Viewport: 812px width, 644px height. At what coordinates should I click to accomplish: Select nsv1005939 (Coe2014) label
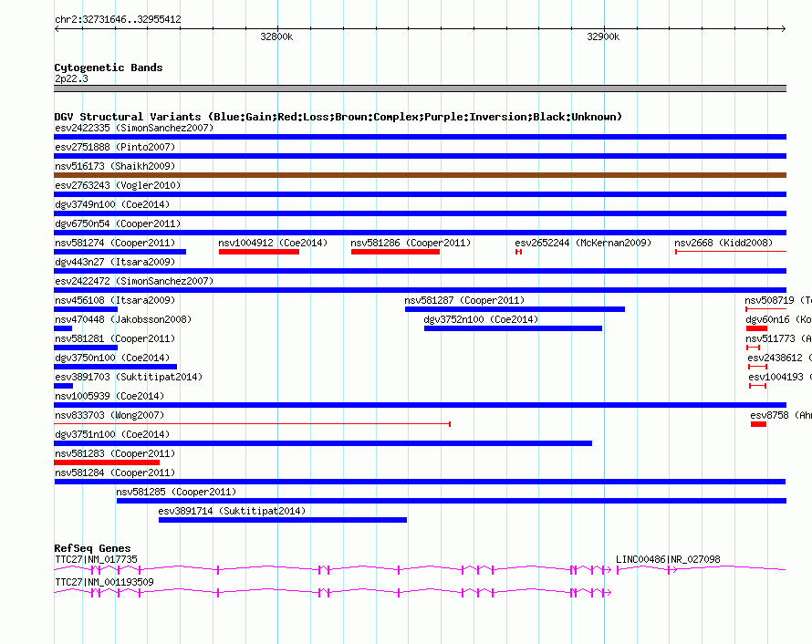(109, 396)
